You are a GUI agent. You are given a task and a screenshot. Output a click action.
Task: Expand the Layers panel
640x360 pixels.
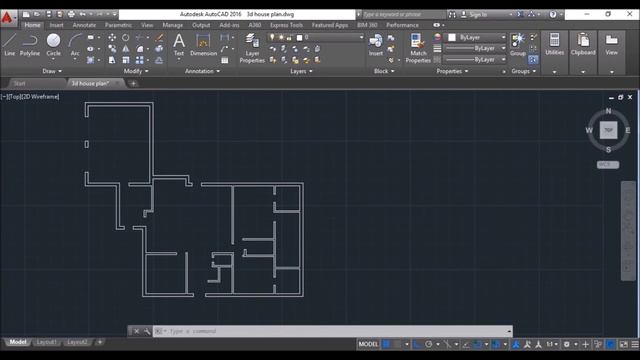[301, 71]
